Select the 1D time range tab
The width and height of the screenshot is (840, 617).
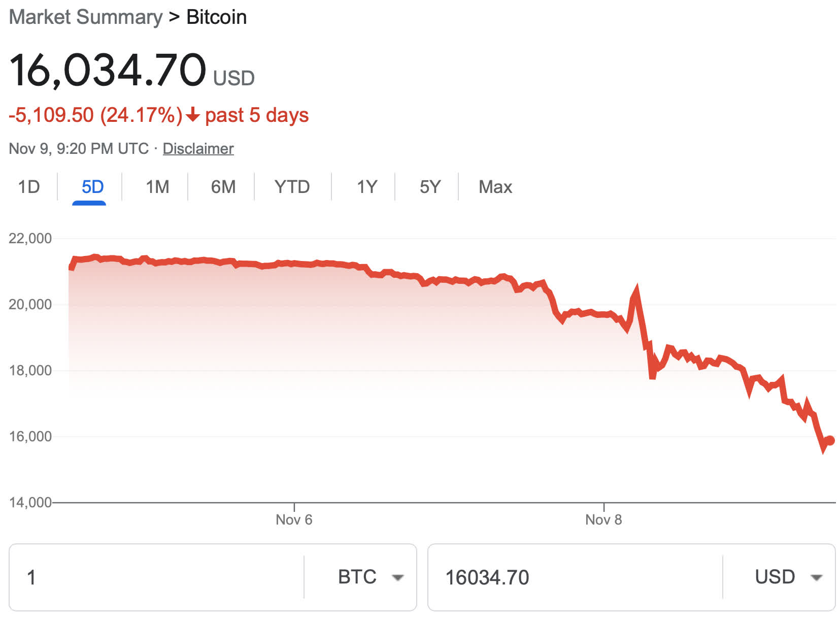[29, 187]
